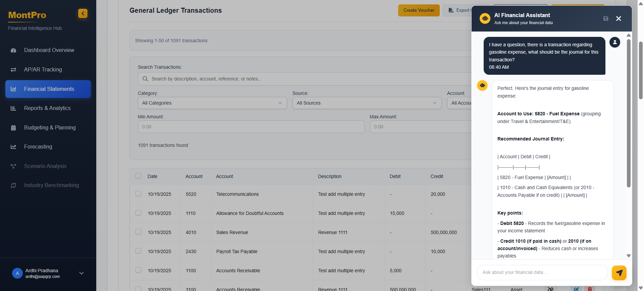Go to Forecasting

48,147
